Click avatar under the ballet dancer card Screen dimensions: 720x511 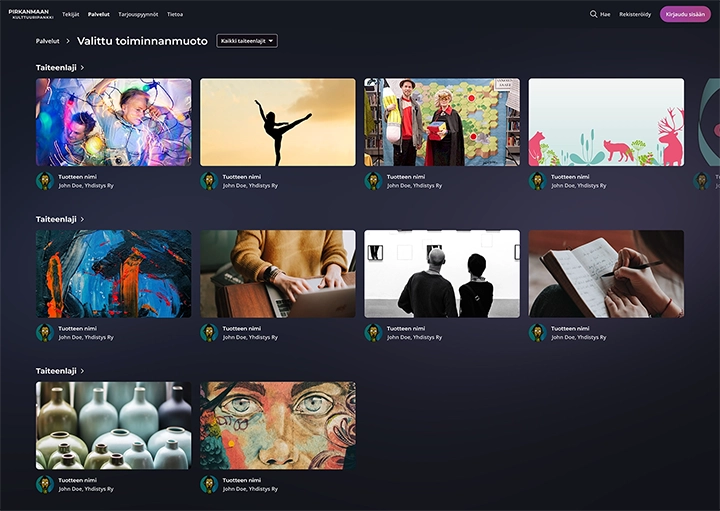[x=209, y=181]
